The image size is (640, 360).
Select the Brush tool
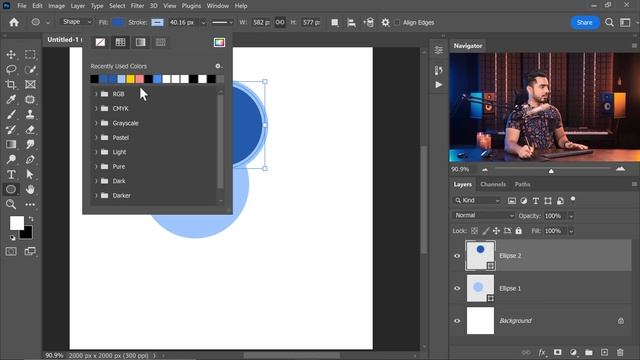click(x=11, y=115)
